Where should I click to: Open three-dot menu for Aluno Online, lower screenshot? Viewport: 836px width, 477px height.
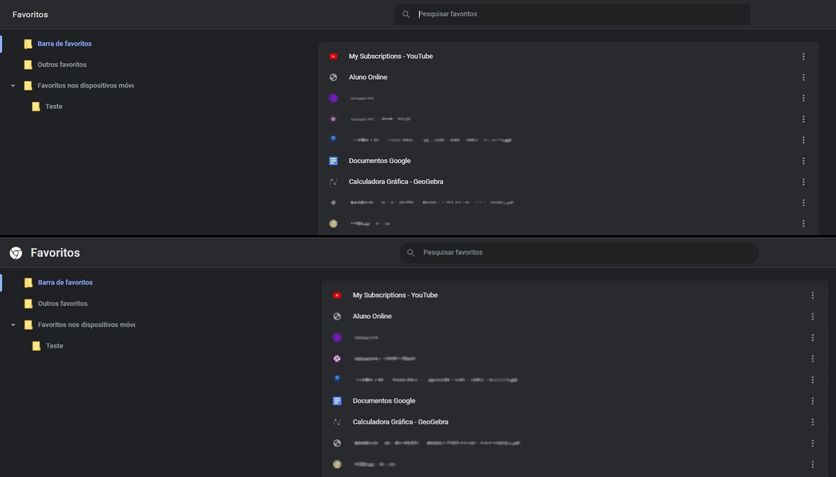(x=813, y=316)
